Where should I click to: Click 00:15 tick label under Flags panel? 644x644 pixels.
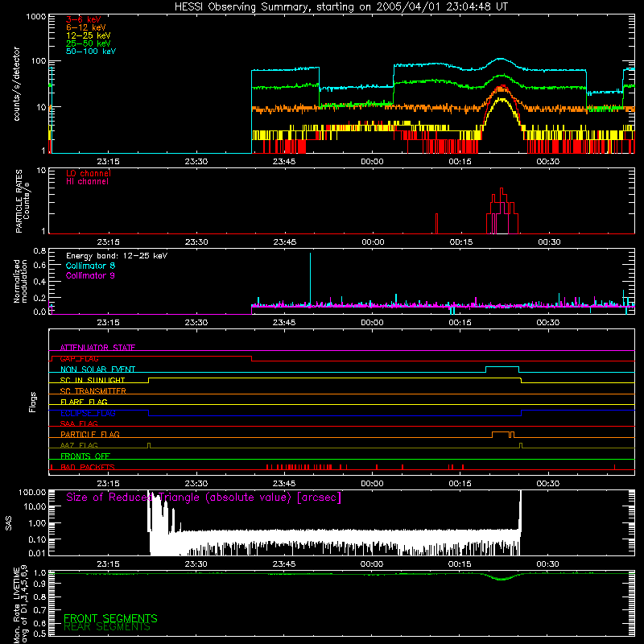pyautogui.click(x=460, y=484)
